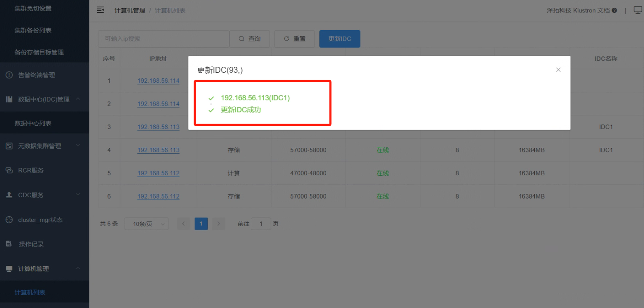The image size is (644, 308).
Task: Open 集群免切设置 in the sidebar
Action: point(33,8)
